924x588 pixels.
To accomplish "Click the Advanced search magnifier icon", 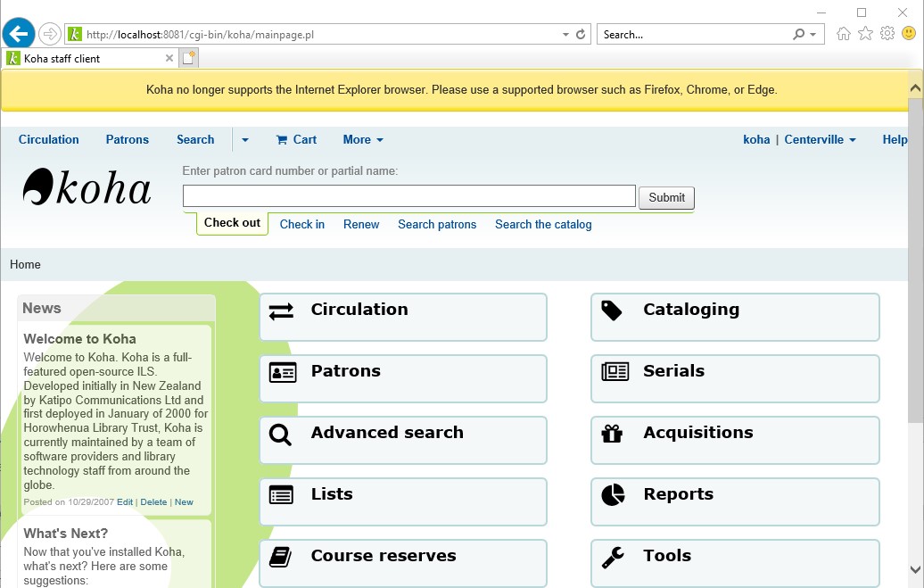I will tap(280, 435).
